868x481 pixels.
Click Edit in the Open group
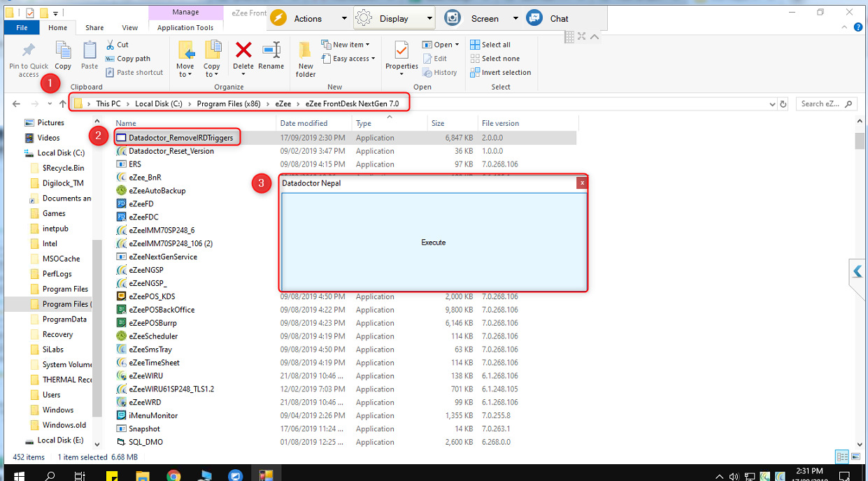click(434, 59)
